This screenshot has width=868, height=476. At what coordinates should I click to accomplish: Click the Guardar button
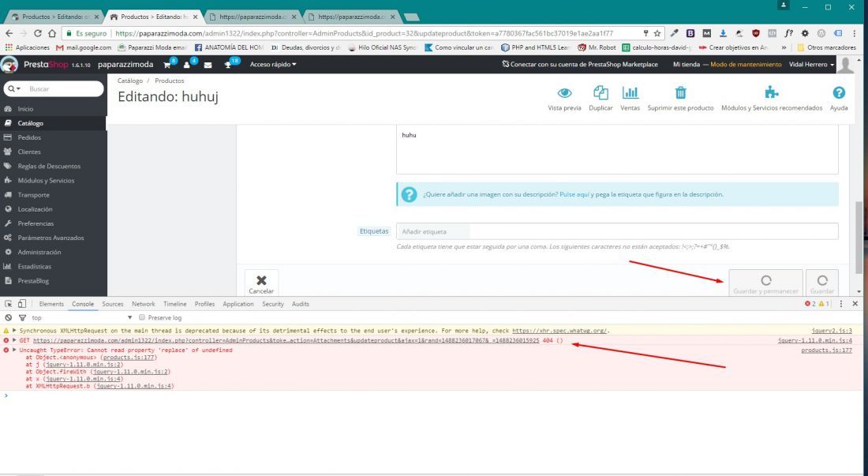(x=822, y=283)
